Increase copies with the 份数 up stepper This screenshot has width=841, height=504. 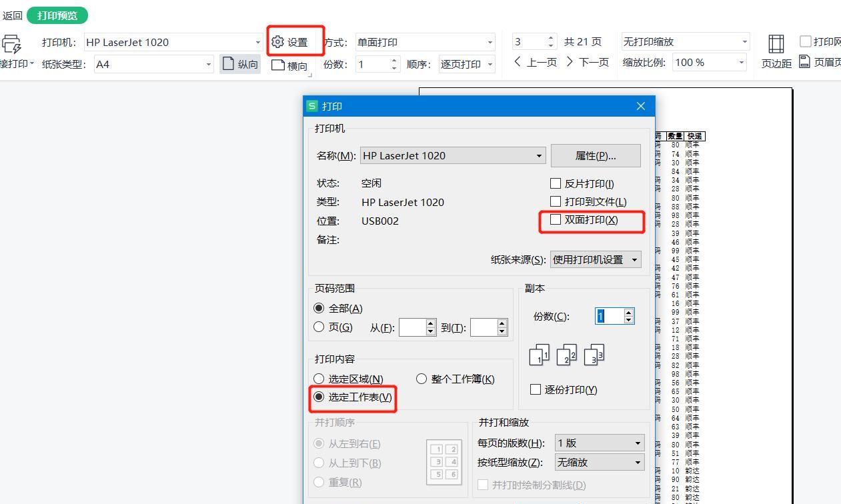pyautogui.click(x=629, y=312)
